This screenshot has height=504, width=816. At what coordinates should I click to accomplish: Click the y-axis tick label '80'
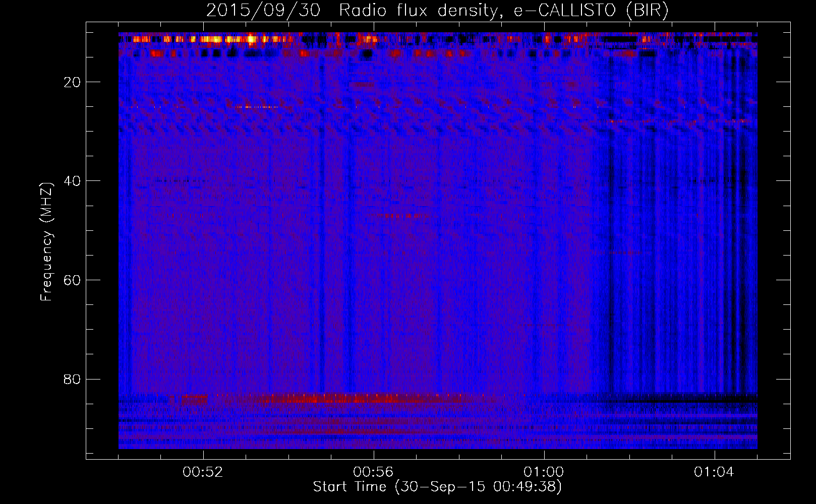coord(73,379)
